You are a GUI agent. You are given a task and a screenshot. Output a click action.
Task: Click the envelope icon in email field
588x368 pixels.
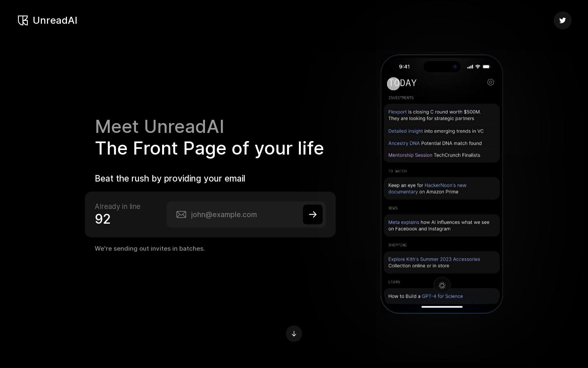tap(181, 215)
